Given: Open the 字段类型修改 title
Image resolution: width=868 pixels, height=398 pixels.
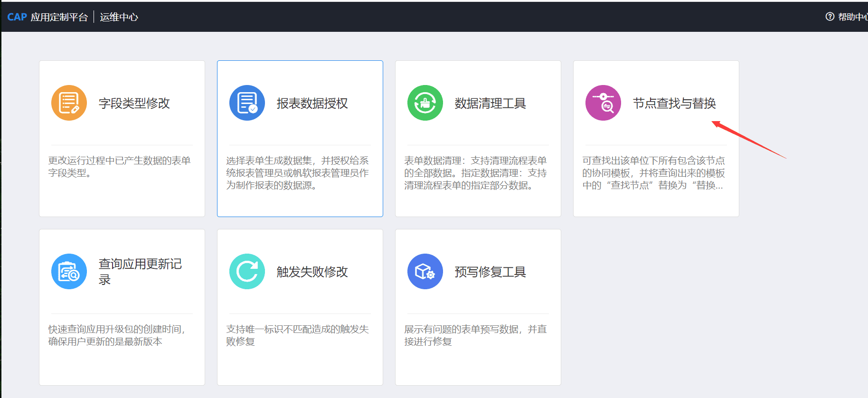Looking at the screenshot, I should pyautogui.click(x=134, y=103).
